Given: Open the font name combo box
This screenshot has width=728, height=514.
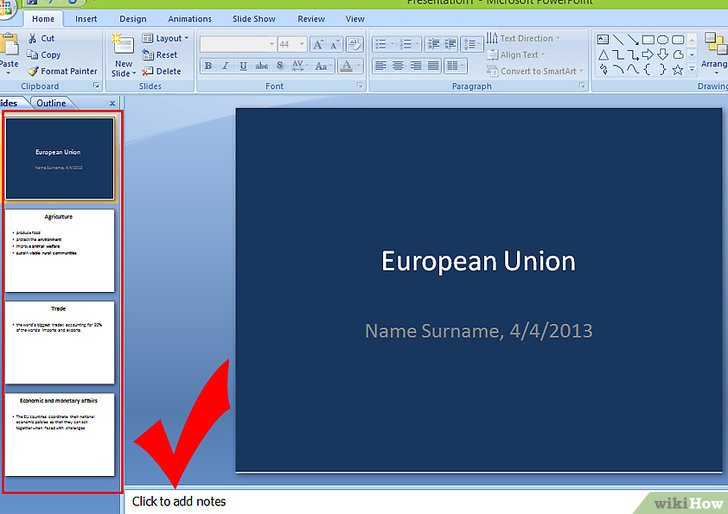Looking at the screenshot, I should point(238,44).
